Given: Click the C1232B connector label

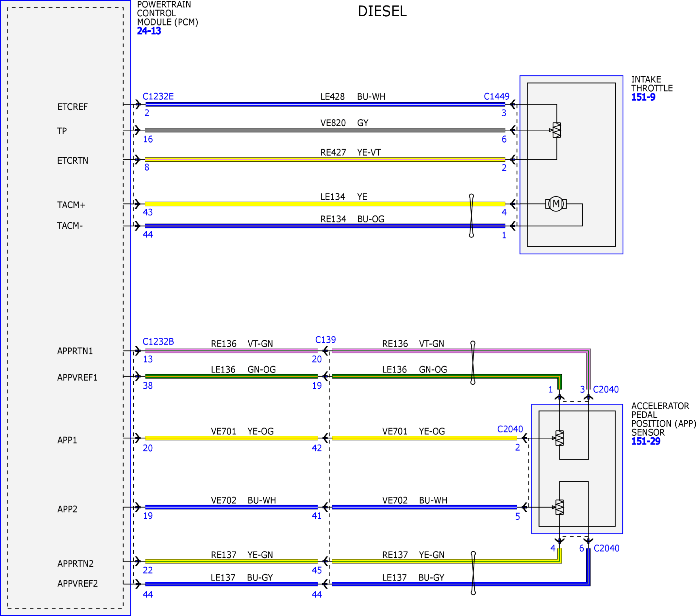Looking at the screenshot, I should [158, 341].
